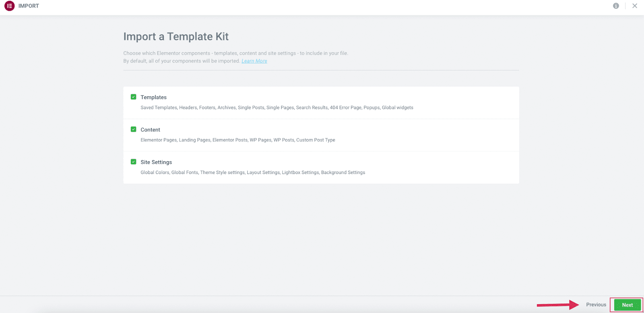Click the Elementor logo icon
This screenshot has height=313, width=644.
click(x=9, y=6)
